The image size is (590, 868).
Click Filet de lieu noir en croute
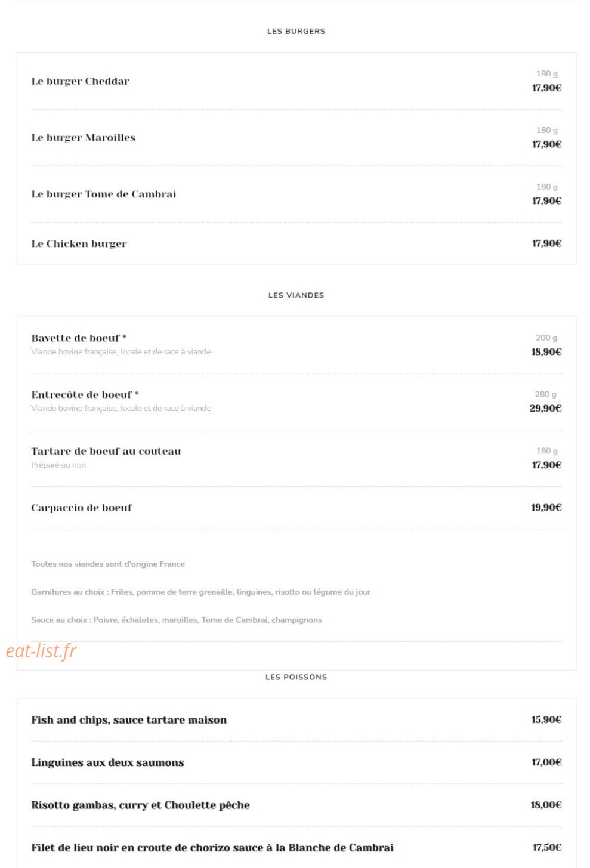(212, 848)
